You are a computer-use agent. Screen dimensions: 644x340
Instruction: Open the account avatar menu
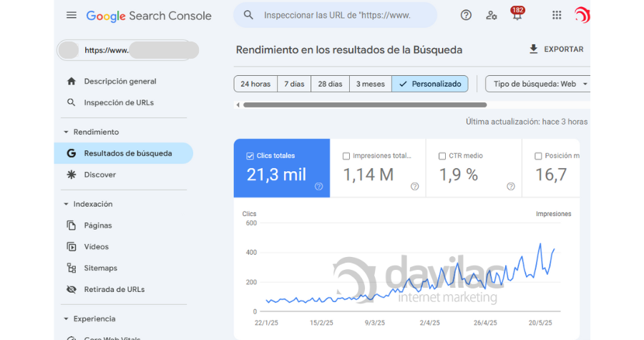pyautogui.click(x=582, y=15)
